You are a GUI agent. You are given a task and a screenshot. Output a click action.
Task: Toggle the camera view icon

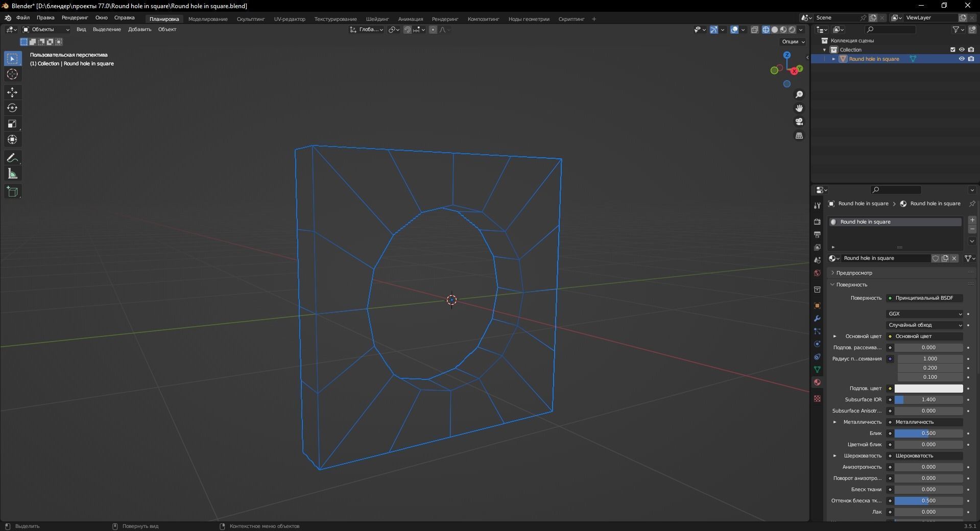point(799,122)
